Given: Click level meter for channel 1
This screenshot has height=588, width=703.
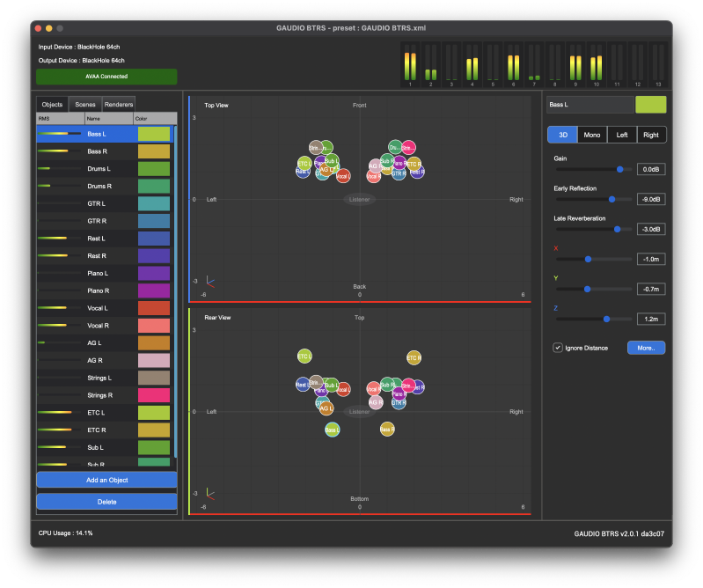Looking at the screenshot, I should coord(410,64).
